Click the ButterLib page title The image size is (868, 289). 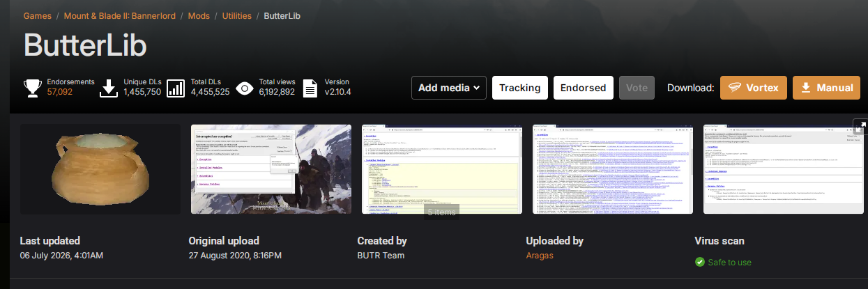85,45
